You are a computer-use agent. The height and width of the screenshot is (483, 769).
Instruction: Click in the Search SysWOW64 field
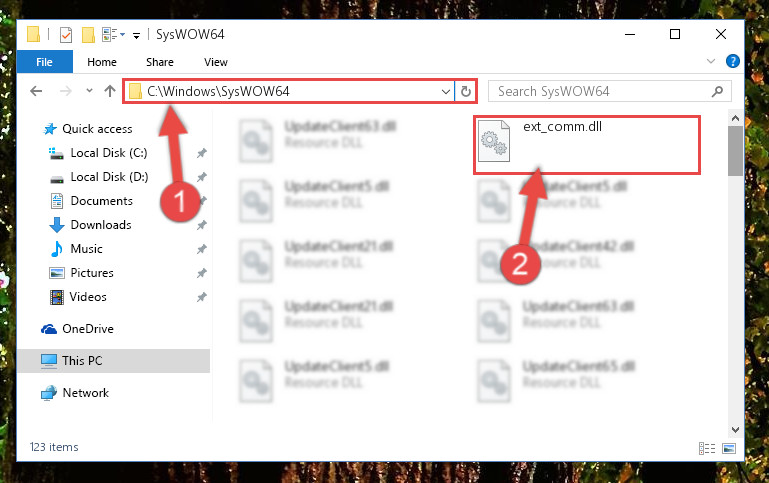click(601, 91)
